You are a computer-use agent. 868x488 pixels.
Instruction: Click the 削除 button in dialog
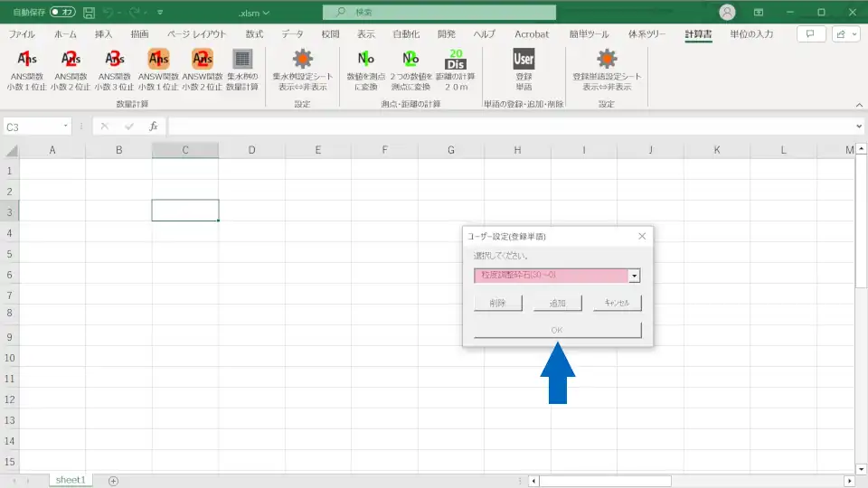(497, 303)
